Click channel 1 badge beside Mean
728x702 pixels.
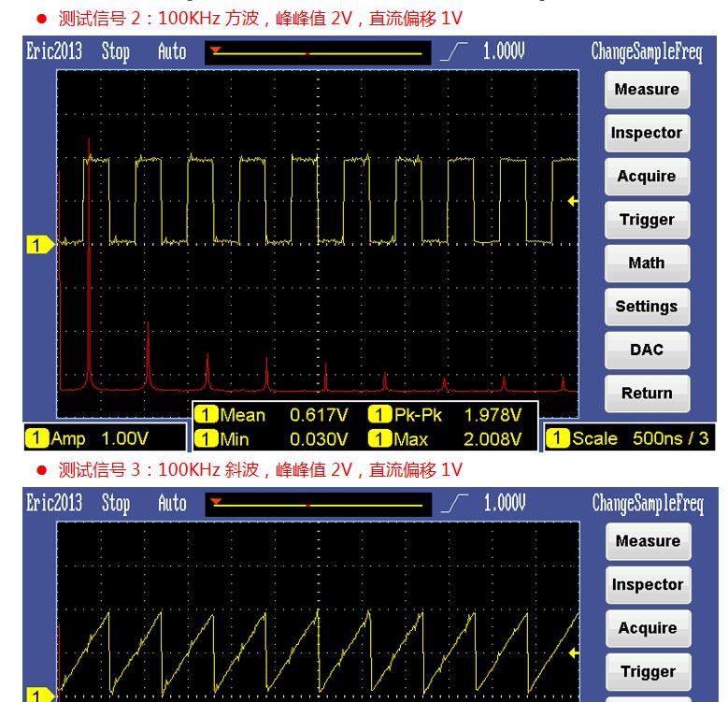click(x=207, y=415)
